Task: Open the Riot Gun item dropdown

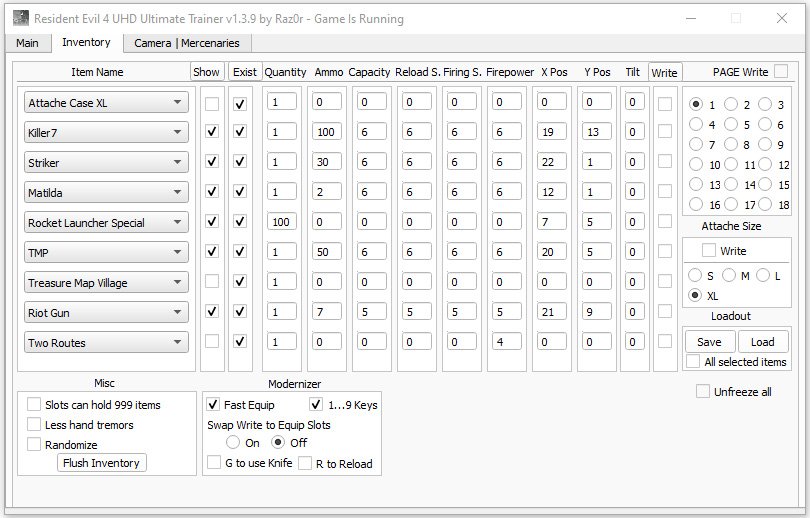Action: coord(106,312)
